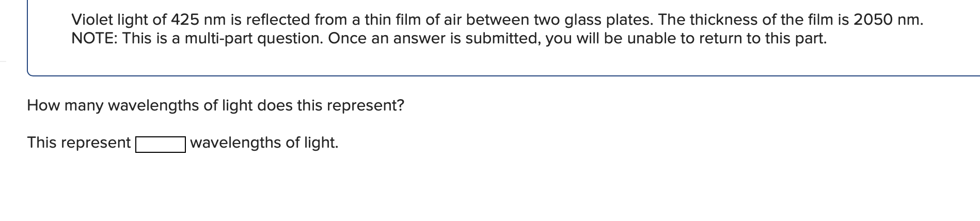Click the blue bottom border of the problem box

503,75
